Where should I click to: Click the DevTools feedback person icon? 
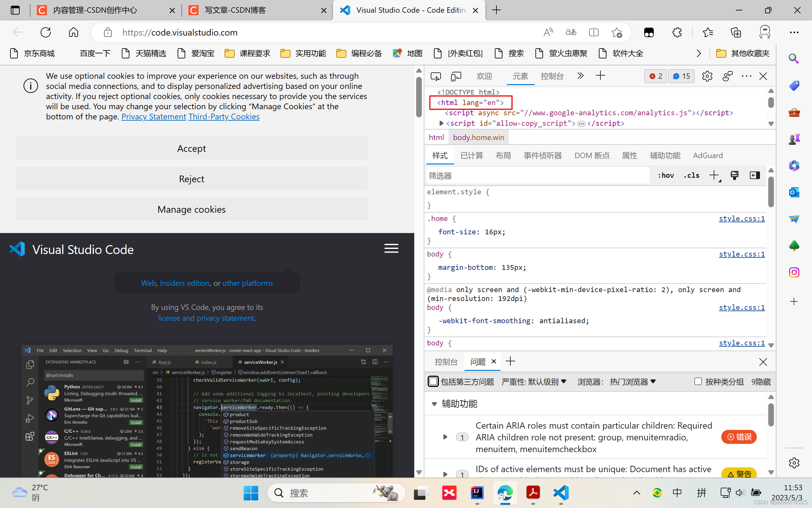[727, 76]
